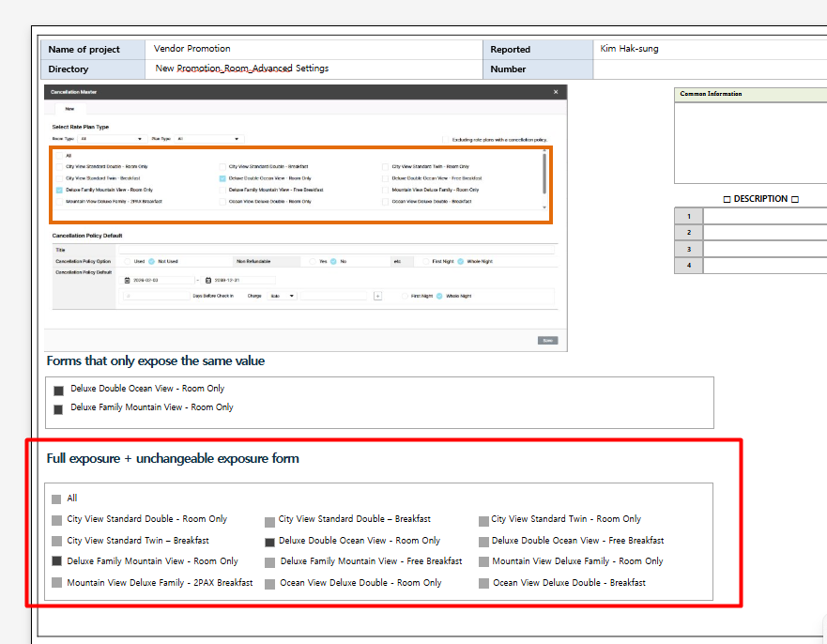Click the plus icon beside the charge field
The height and width of the screenshot is (644, 827).
(x=377, y=296)
